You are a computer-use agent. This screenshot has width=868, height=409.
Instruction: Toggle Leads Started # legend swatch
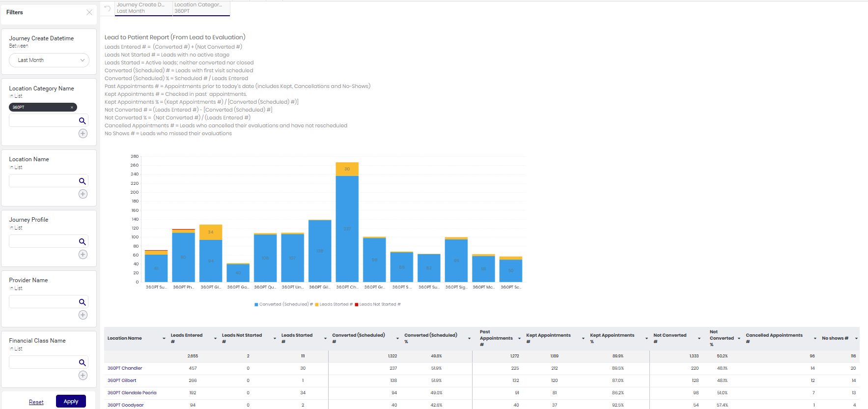pyautogui.click(x=317, y=305)
